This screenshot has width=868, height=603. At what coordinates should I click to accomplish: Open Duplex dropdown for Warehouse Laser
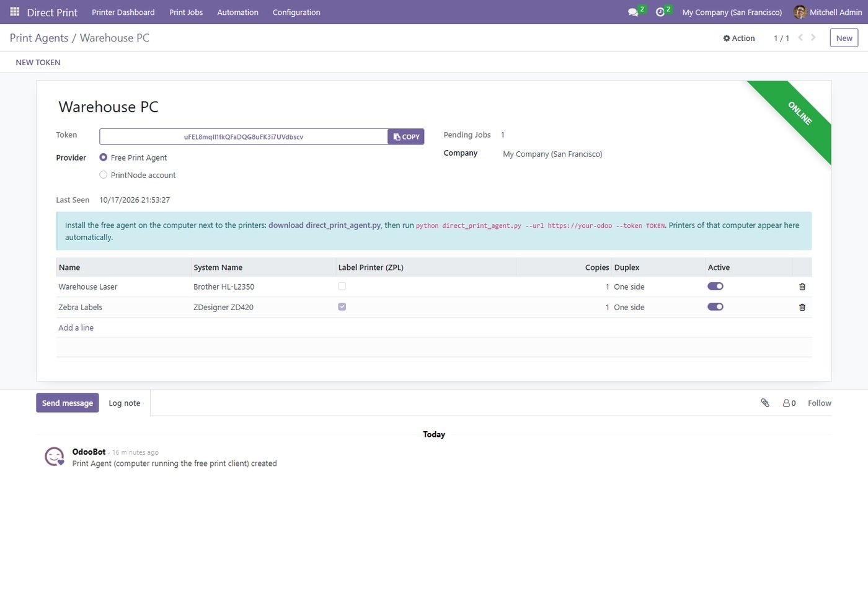(x=658, y=287)
